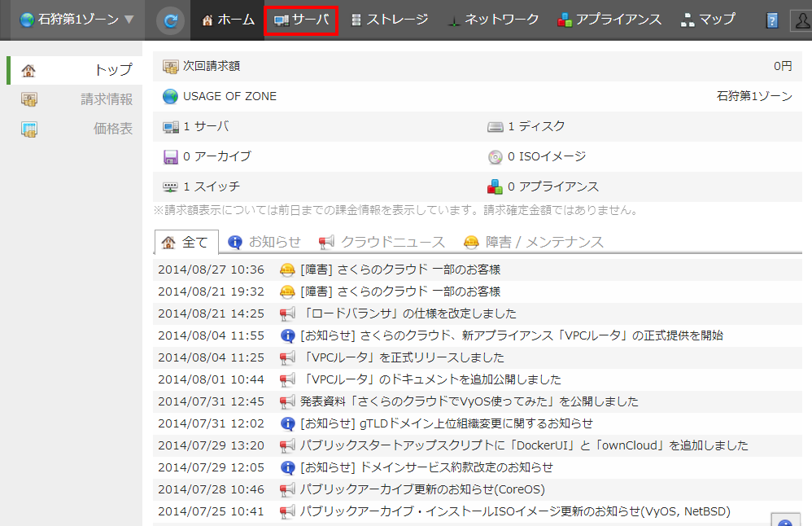Screen dimensions: 812x526
Task: Click the colored appliance cubes icon in summary
Action: coord(495,187)
